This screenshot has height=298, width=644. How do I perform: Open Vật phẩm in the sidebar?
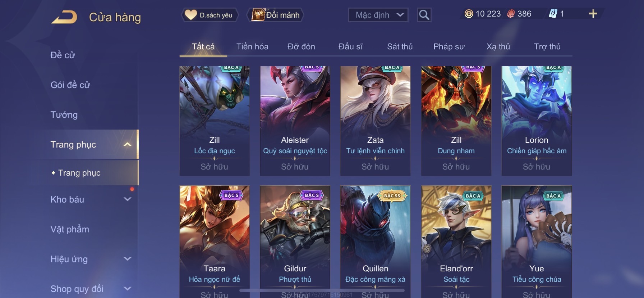pos(70,229)
